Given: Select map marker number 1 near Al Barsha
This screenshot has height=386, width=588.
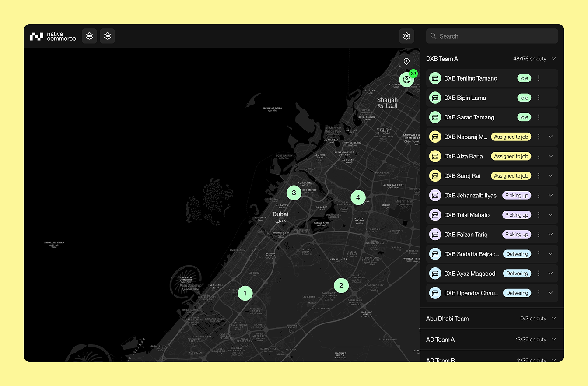Looking at the screenshot, I should coord(245,293).
